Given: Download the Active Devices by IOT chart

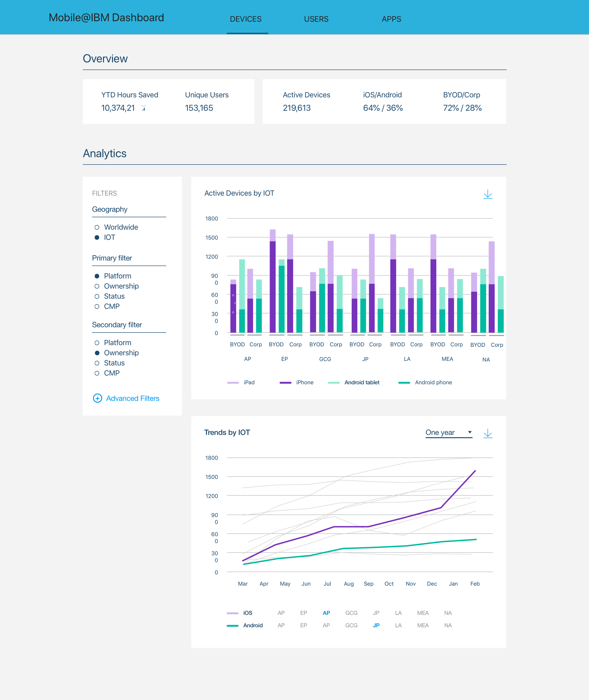Looking at the screenshot, I should [x=487, y=194].
